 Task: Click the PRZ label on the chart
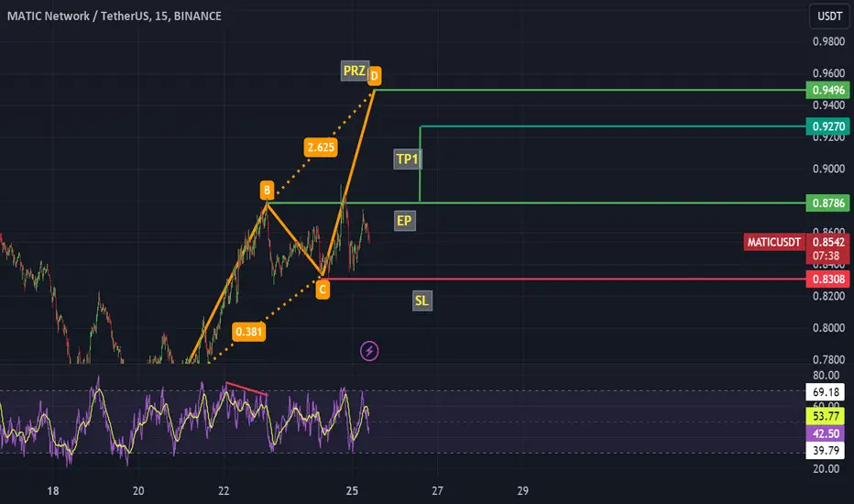[355, 71]
